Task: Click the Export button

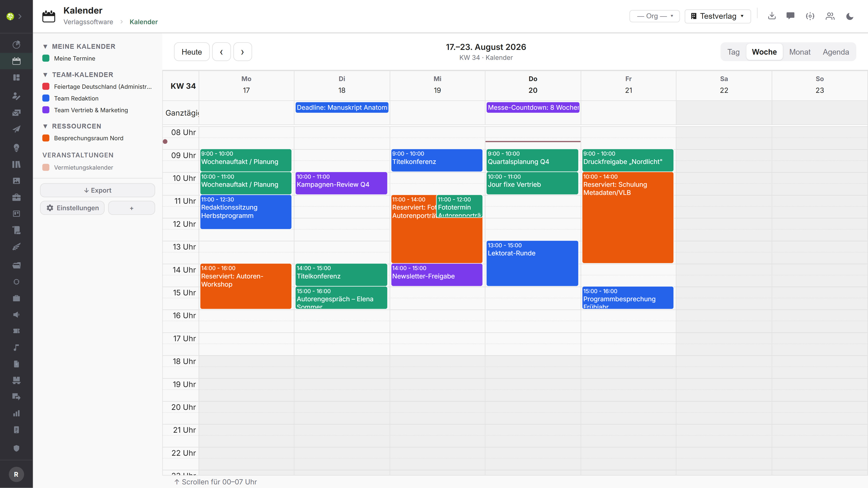Action: pos(97,190)
